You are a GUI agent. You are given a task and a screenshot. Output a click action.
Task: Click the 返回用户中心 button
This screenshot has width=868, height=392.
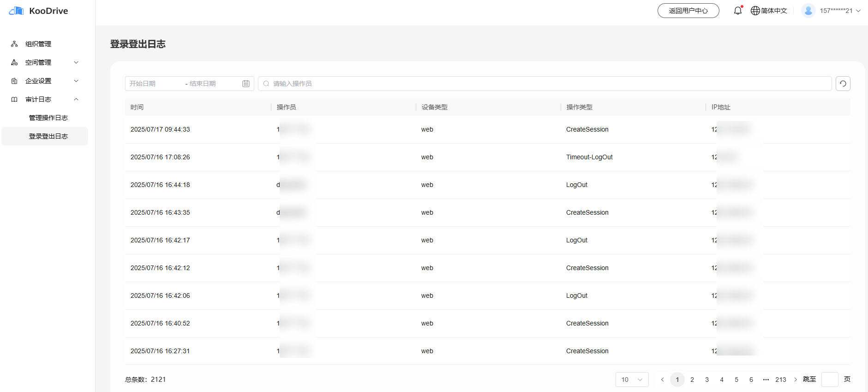click(x=688, y=11)
